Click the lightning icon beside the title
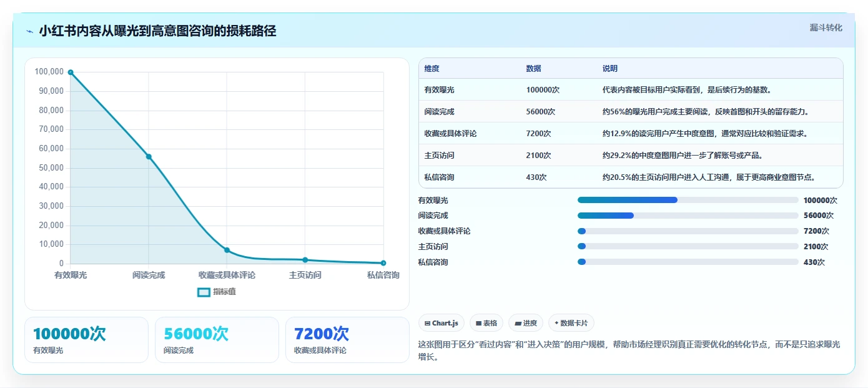The image size is (868, 388). [30, 31]
